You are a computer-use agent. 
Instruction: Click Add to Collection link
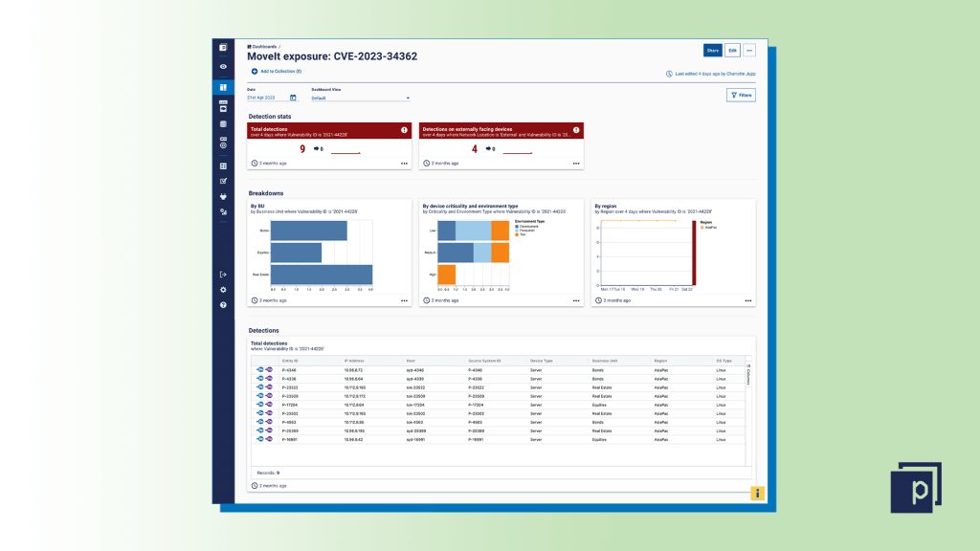(280, 71)
